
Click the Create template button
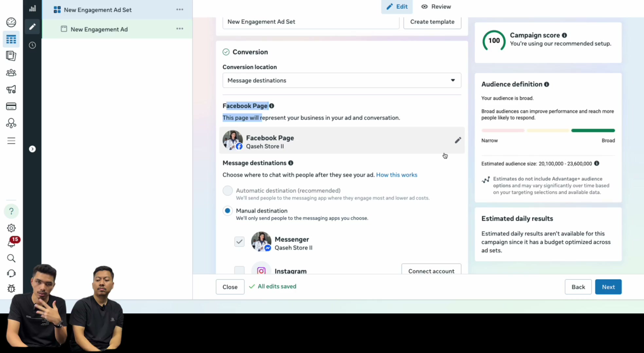pyautogui.click(x=432, y=22)
